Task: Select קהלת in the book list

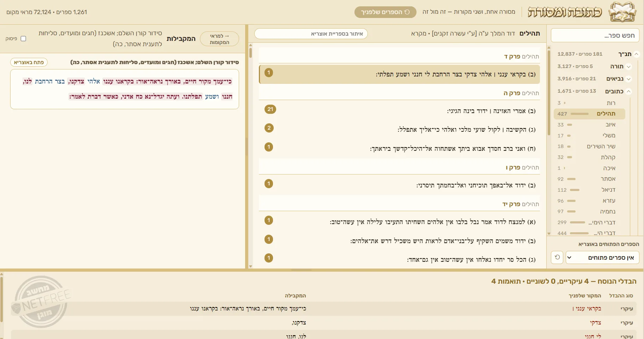Action: [x=589, y=157]
